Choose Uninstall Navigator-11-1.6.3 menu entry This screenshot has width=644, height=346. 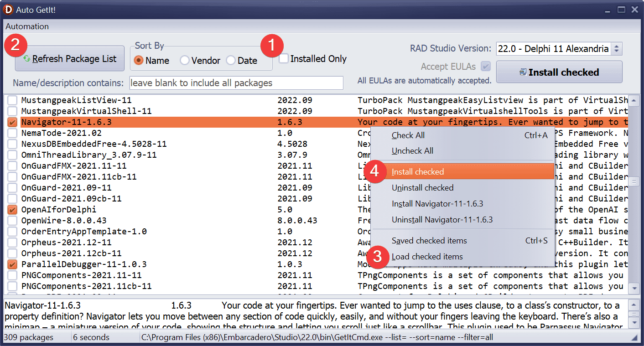(463, 220)
